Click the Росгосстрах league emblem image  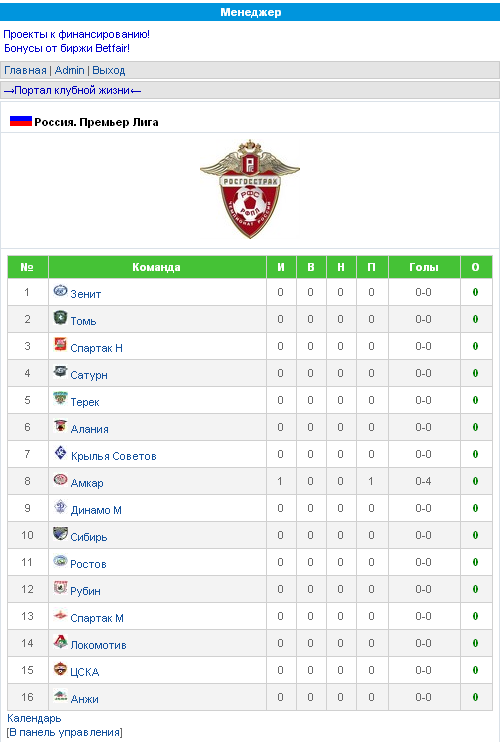pyautogui.click(x=250, y=188)
